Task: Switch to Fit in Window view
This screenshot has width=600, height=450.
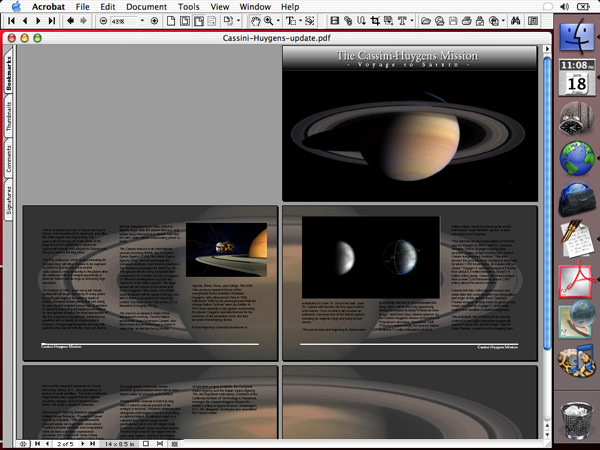Action: 185,21
